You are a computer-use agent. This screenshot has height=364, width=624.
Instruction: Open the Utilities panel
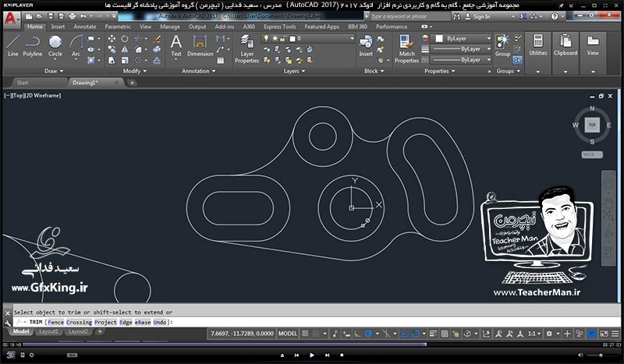click(x=538, y=44)
